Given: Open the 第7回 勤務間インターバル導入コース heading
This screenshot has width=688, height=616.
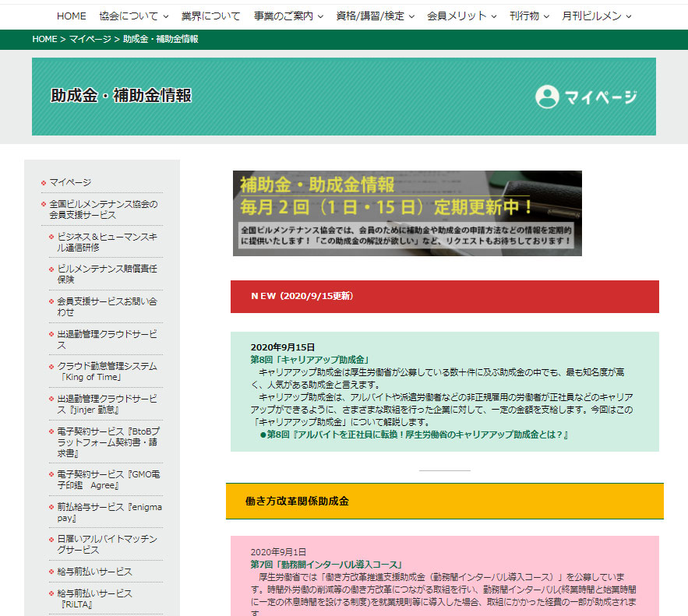Looking at the screenshot, I should click(x=326, y=564).
